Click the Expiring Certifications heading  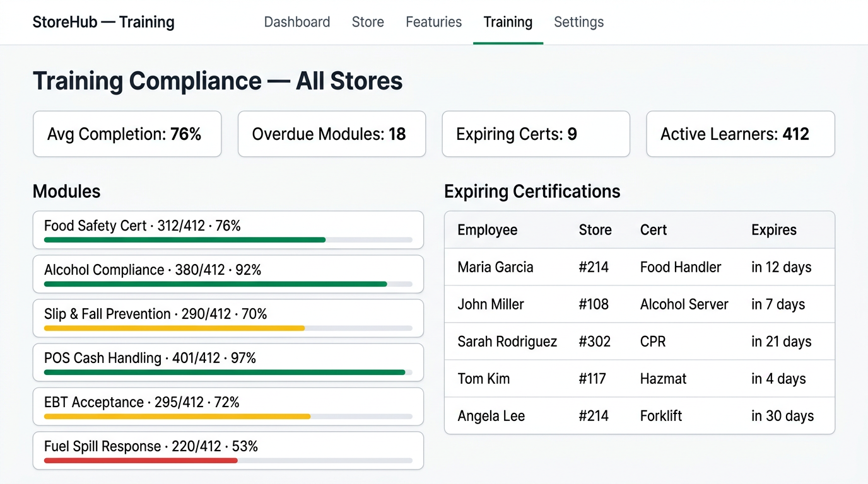click(532, 192)
